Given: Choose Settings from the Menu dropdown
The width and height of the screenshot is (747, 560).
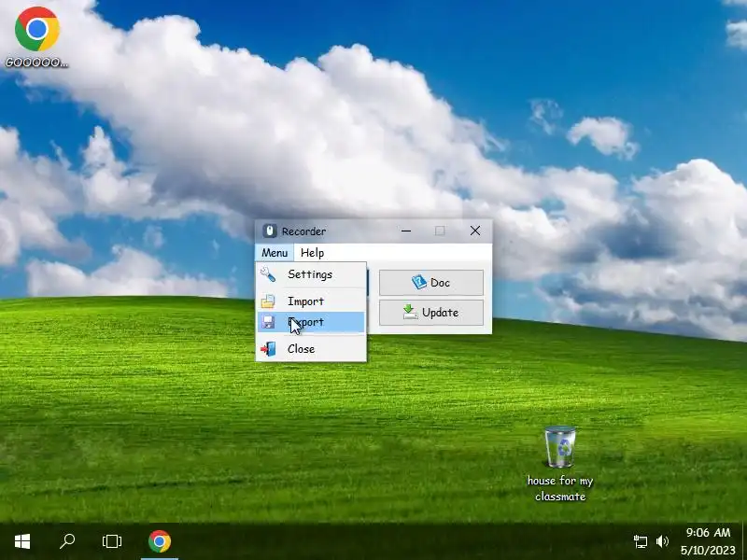Looking at the screenshot, I should coord(311,274).
